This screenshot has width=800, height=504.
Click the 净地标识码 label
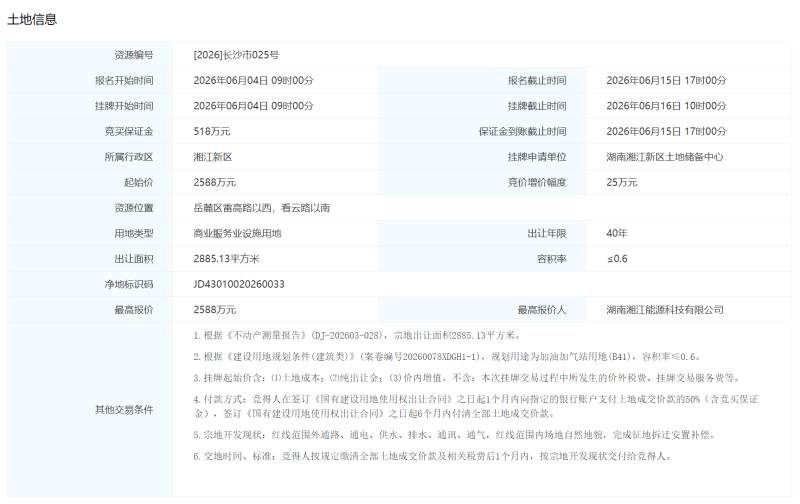[x=129, y=285]
